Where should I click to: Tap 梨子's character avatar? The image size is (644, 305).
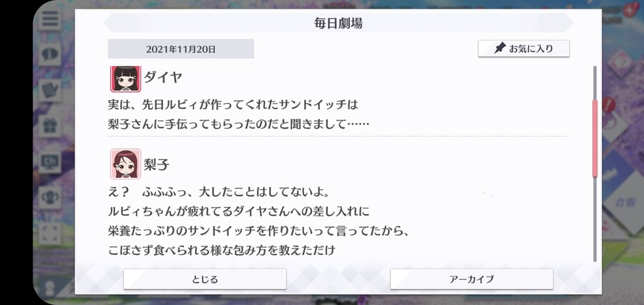(126, 164)
